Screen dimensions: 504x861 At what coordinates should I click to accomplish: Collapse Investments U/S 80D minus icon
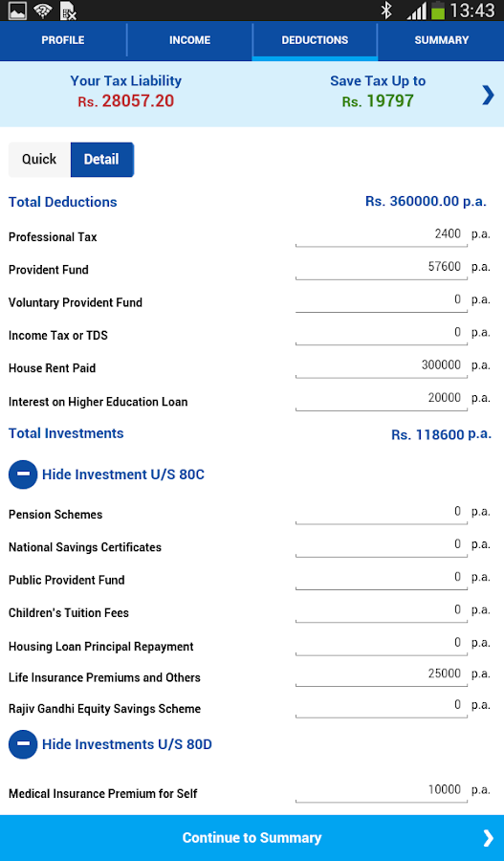coord(23,744)
